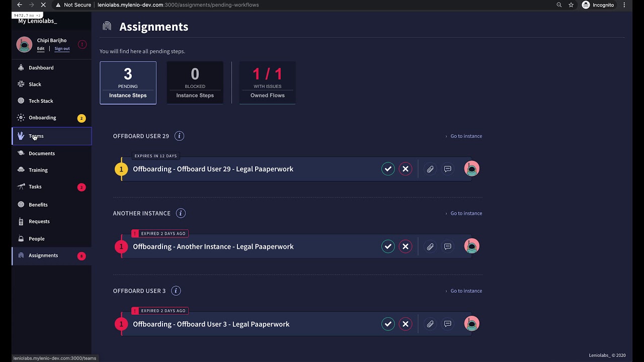
Task: Open comments for Another Instance step
Action: pyautogui.click(x=448, y=246)
